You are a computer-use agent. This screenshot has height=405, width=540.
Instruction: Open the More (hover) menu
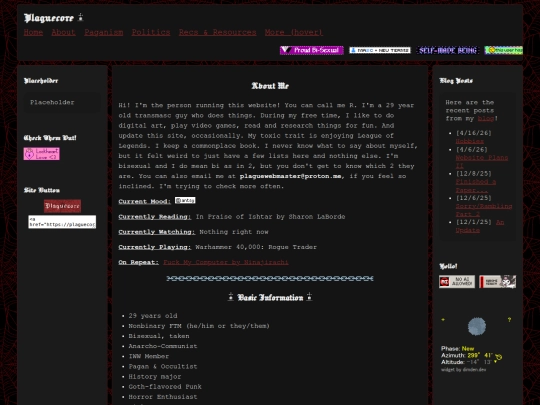point(294,32)
